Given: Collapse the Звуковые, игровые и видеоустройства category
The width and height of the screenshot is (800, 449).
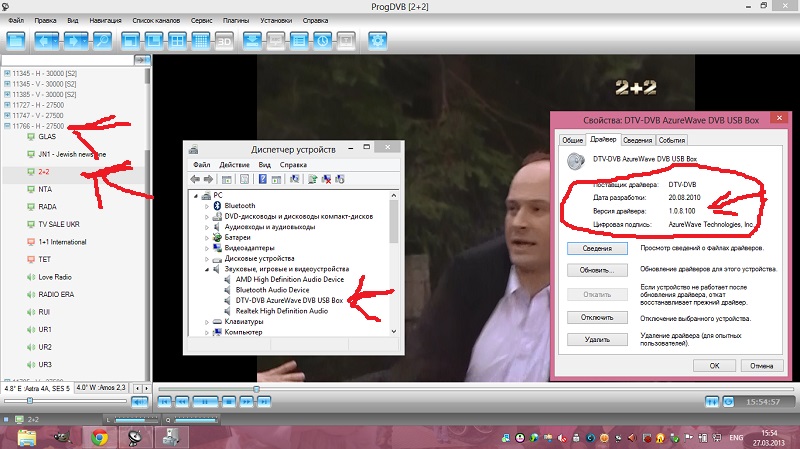Looking at the screenshot, I should coord(207,269).
